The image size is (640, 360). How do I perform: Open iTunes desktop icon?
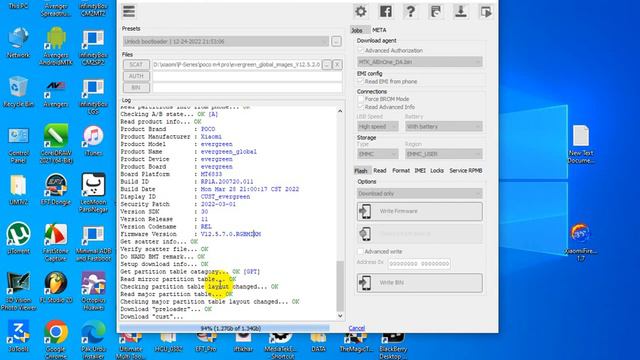coord(93,141)
